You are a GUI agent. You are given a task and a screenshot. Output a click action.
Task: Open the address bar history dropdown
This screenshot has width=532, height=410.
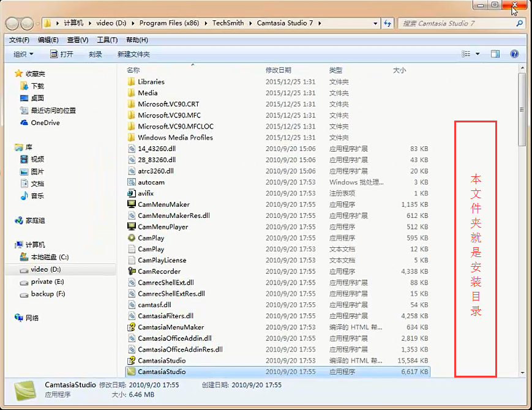[x=373, y=23]
